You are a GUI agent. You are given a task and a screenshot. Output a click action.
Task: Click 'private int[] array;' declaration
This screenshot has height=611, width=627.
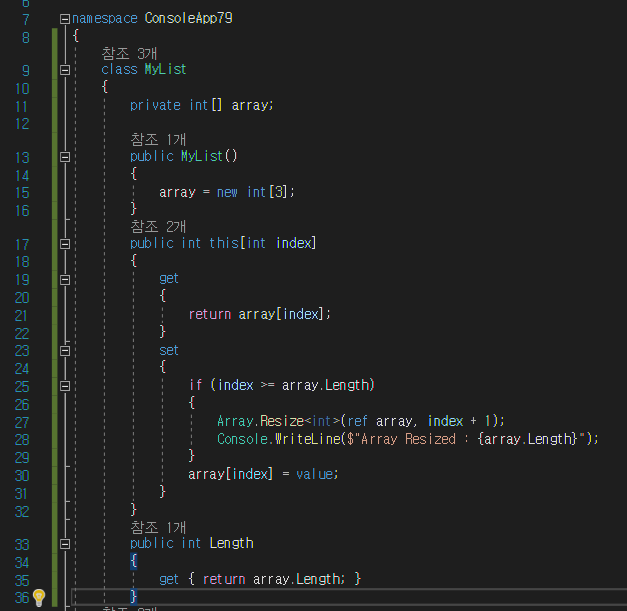point(202,105)
